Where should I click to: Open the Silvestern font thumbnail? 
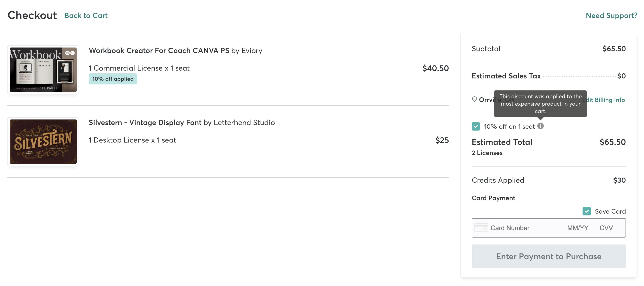pyautogui.click(x=43, y=142)
